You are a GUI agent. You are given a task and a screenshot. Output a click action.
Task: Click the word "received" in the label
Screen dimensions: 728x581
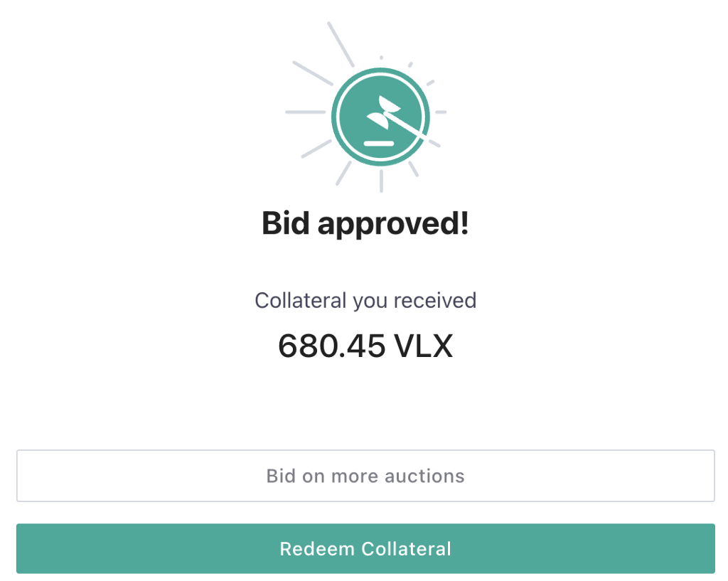click(x=434, y=300)
